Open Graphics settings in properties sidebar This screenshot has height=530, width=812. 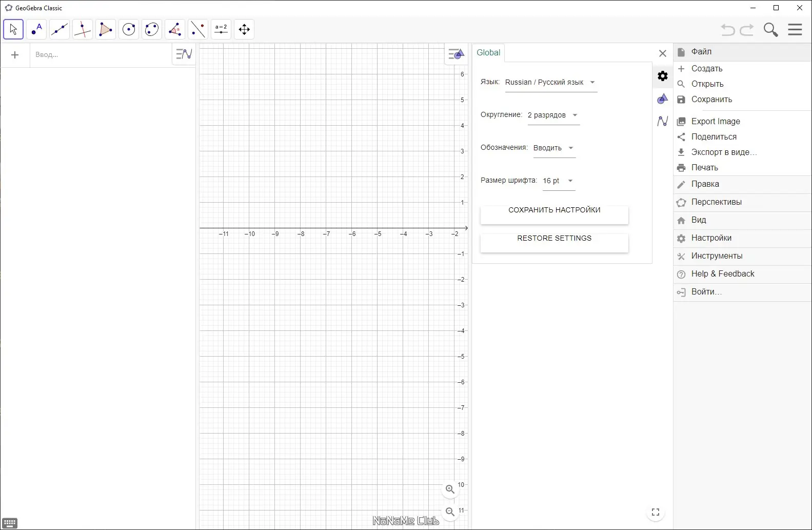pyautogui.click(x=663, y=99)
